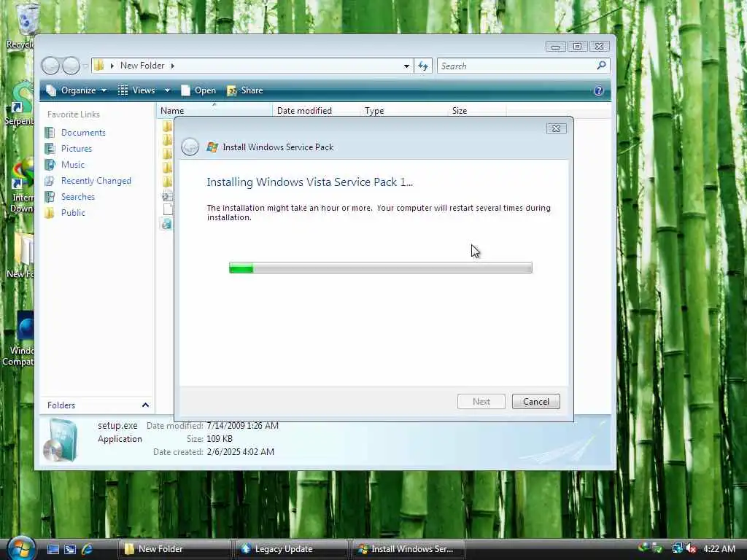Click Show Desktop quick launch icon
This screenshot has height=560, width=747.
point(53,549)
